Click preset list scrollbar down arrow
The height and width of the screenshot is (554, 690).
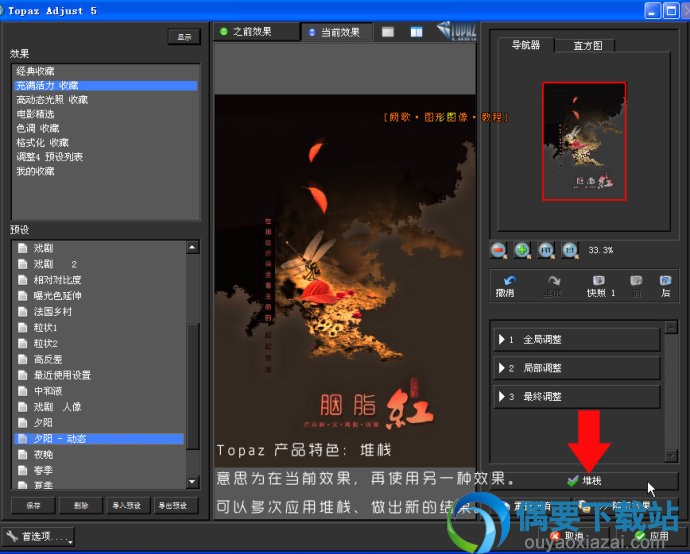(x=192, y=481)
